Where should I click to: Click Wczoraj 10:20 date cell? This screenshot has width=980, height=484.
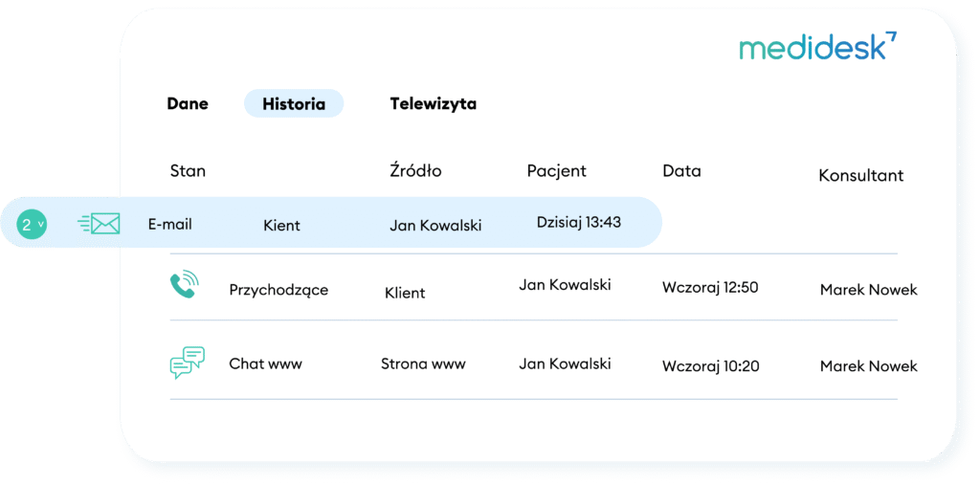(x=711, y=366)
